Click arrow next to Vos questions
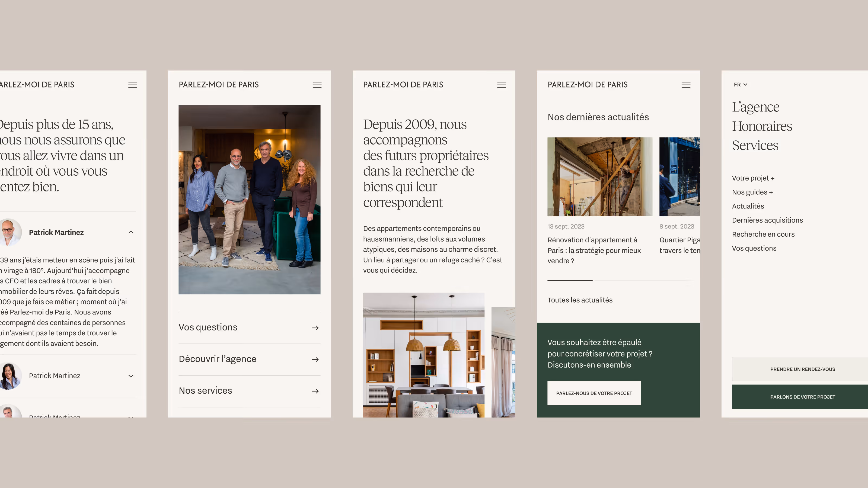The height and width of the screenshot is (488, 868). (x=315, y=328)
